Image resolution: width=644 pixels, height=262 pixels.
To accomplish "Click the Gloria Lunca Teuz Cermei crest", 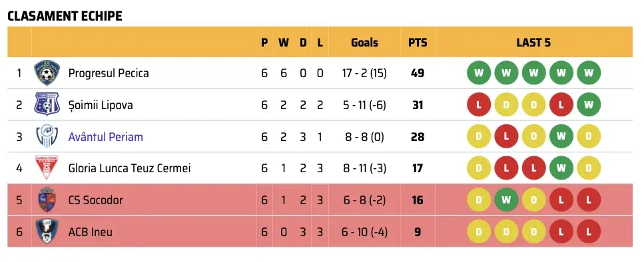I will click(x=47, y=168).
